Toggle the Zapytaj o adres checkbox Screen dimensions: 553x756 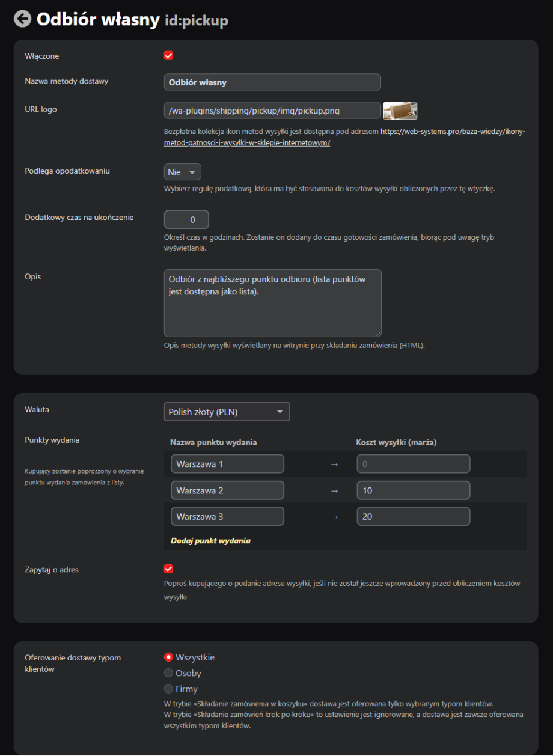(168, 569)
